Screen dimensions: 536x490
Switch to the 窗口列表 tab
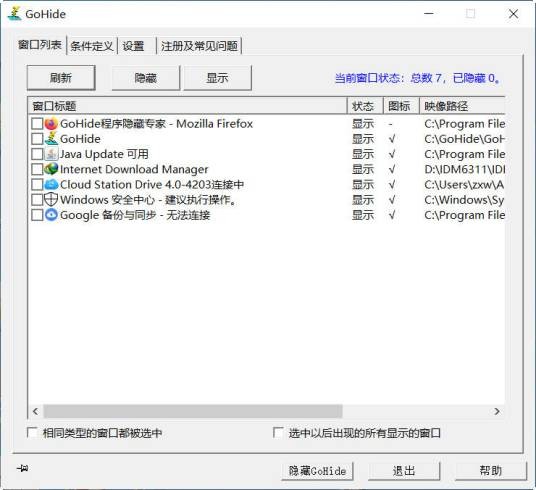(x=40, y=45)
